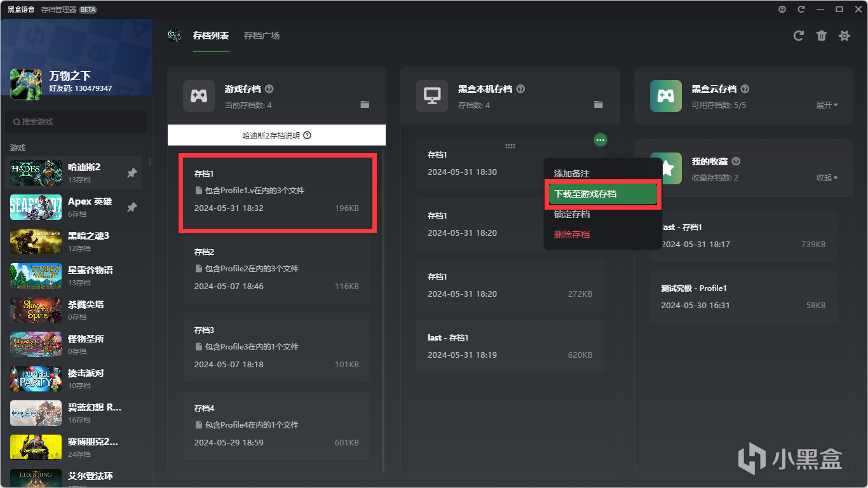The image size is (868, 488).
Task: Open favorite 测试究极 - Profile1
Action: point(743,297)
